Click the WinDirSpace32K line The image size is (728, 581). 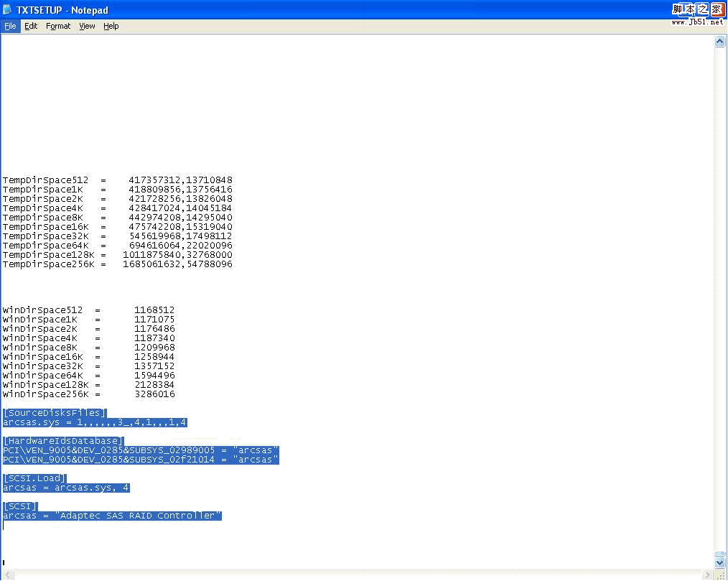(89, 366)
